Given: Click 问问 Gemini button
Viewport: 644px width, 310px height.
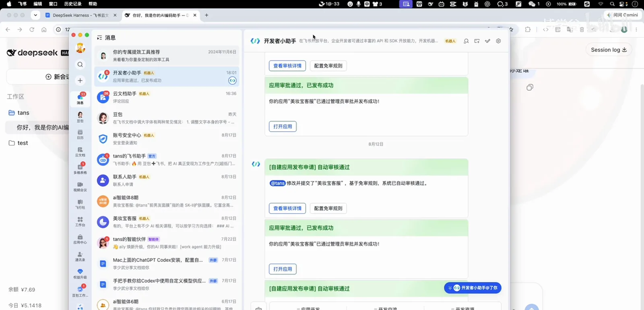Looking at the screenshot, I should (x=622, y=15).
